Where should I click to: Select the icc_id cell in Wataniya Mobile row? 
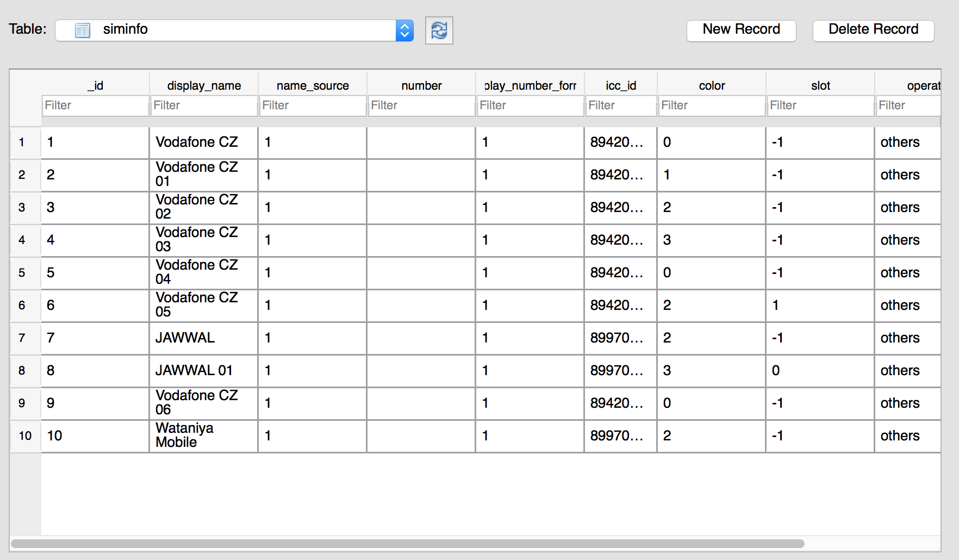[x=620, y=436]
